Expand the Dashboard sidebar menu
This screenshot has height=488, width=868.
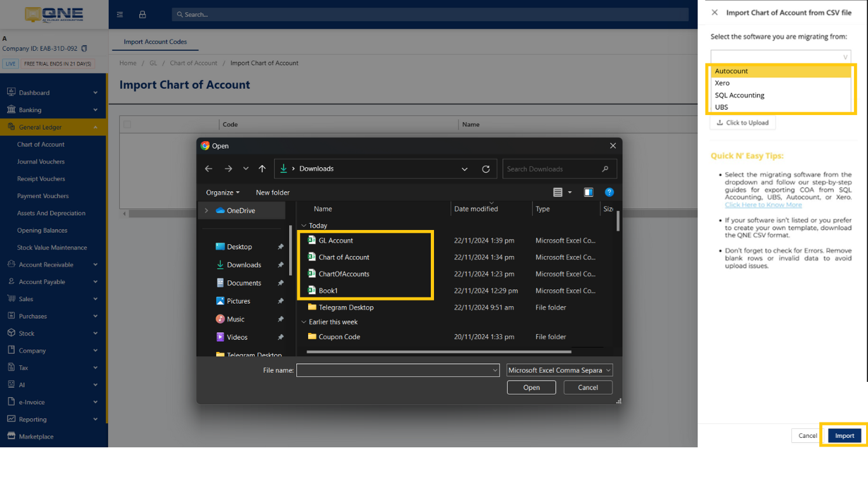(53, 93)
